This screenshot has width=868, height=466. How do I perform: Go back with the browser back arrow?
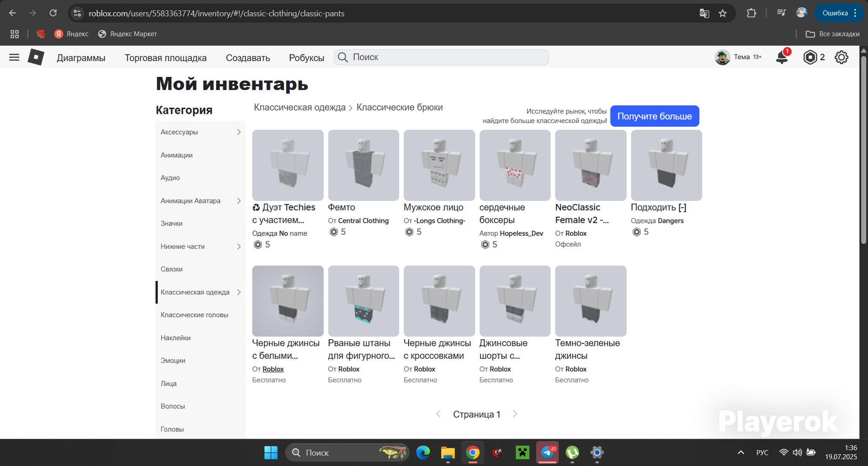click(13, 13)
